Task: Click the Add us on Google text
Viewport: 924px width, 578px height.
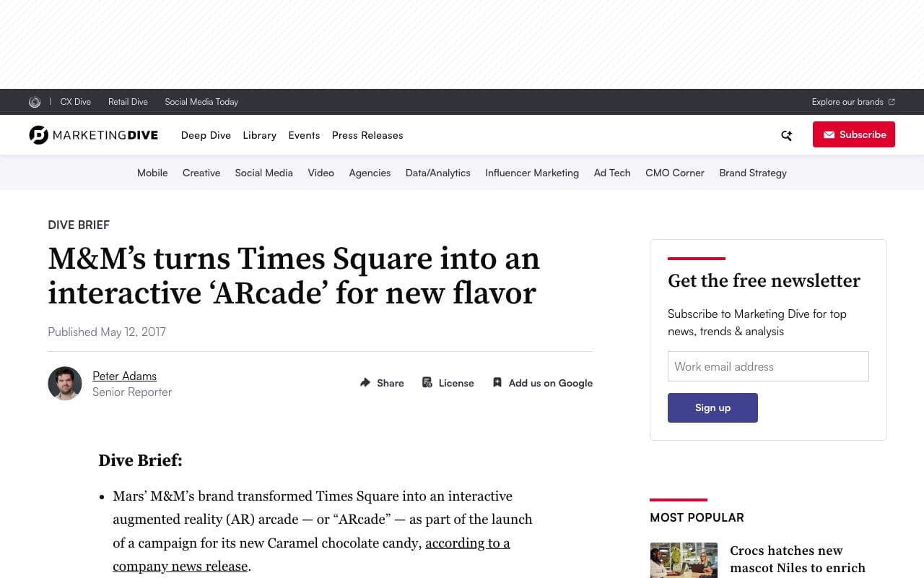Action: [551, 383]
